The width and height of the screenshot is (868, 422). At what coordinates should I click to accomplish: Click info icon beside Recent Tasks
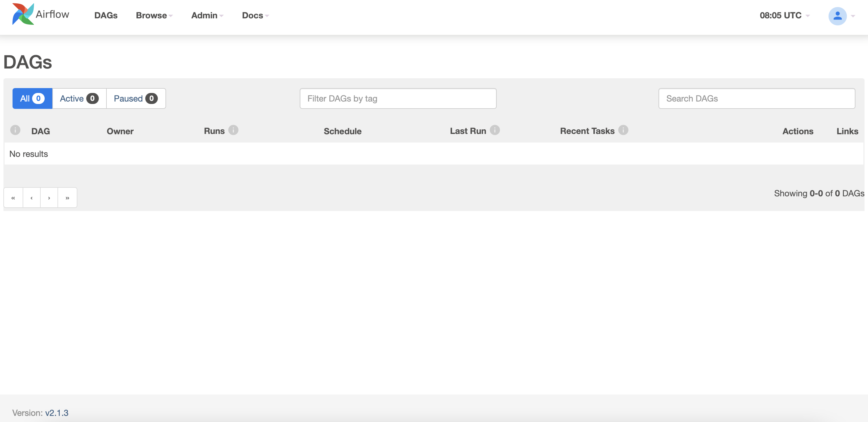(623, 130)
